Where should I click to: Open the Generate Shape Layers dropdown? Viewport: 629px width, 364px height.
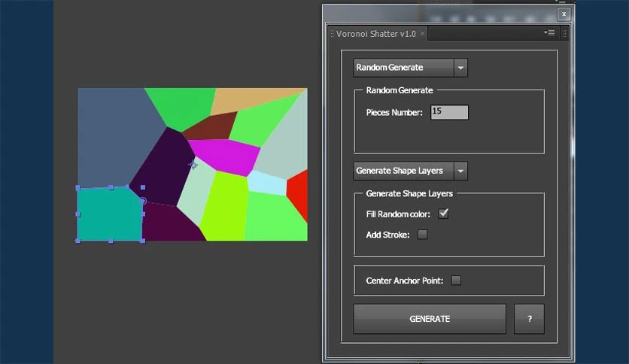pyautogui.click(x=410, y=171)
